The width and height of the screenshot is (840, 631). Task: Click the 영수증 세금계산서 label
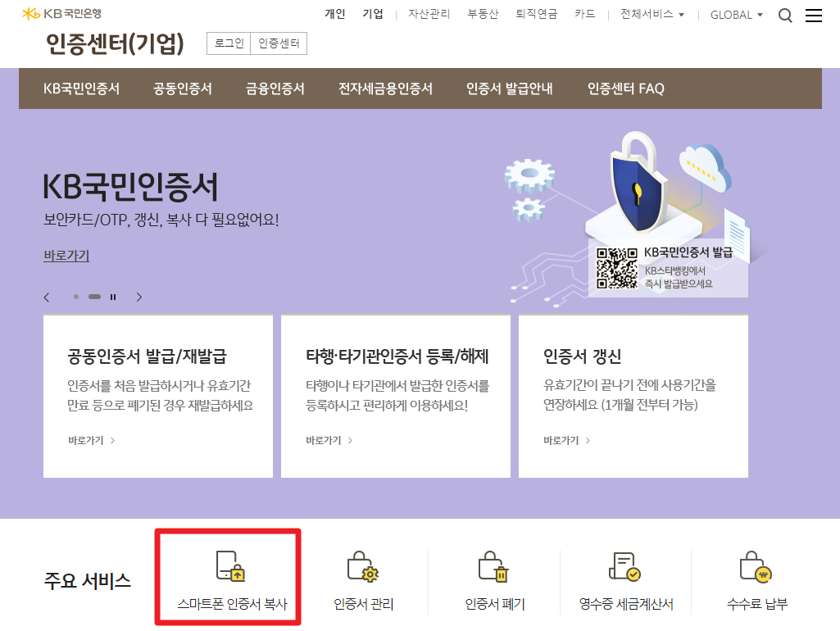626,604
